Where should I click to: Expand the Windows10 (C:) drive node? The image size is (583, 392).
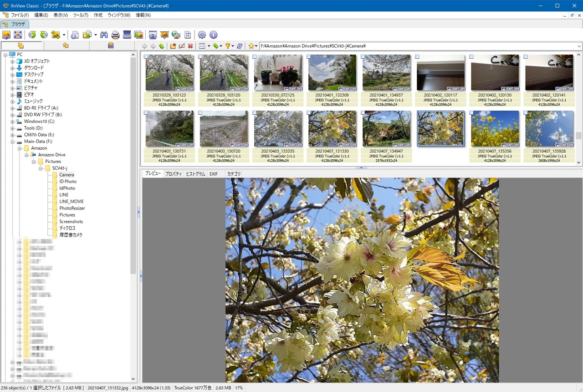(x=13, y=122)
